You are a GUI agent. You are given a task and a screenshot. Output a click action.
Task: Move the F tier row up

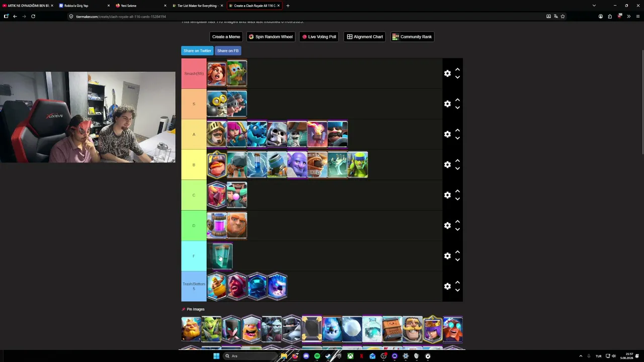tap(457, 252)
